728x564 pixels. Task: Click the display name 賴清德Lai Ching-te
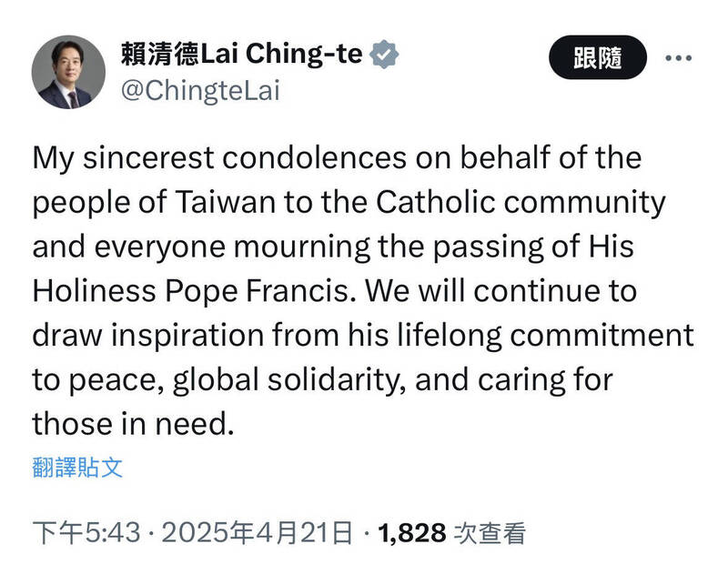click(241, 55)
